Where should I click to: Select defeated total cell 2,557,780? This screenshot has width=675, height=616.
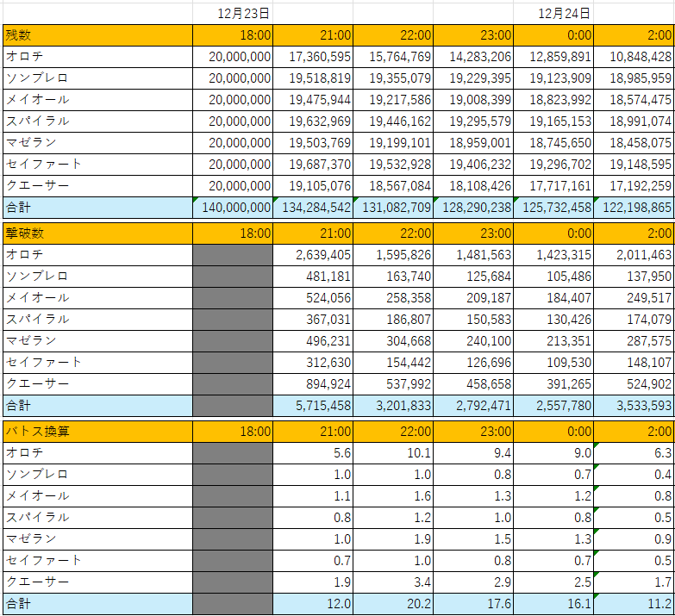[553, 406]
